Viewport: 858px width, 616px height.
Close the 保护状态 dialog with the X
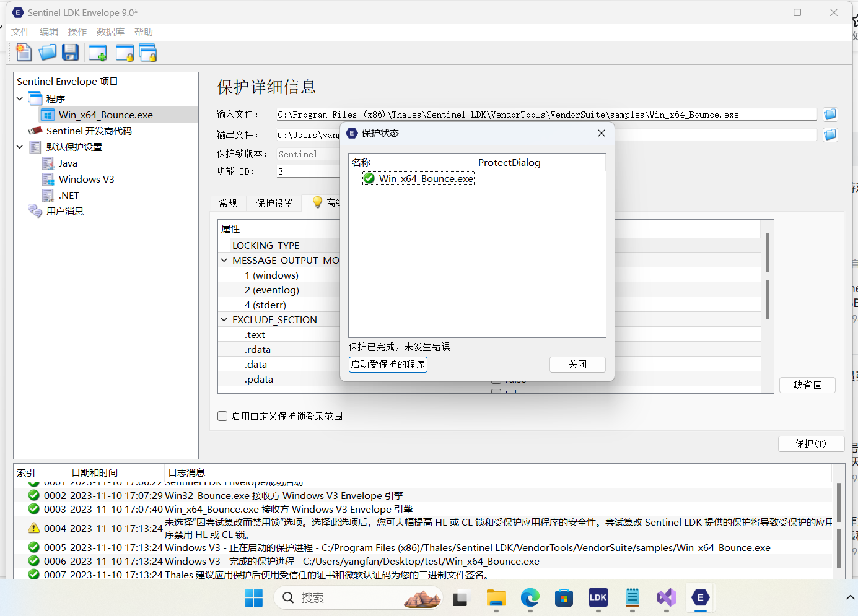601,133
